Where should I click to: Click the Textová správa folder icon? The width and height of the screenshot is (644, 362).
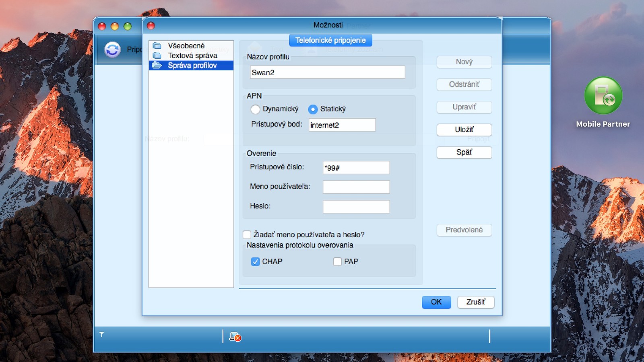[157, 56]
